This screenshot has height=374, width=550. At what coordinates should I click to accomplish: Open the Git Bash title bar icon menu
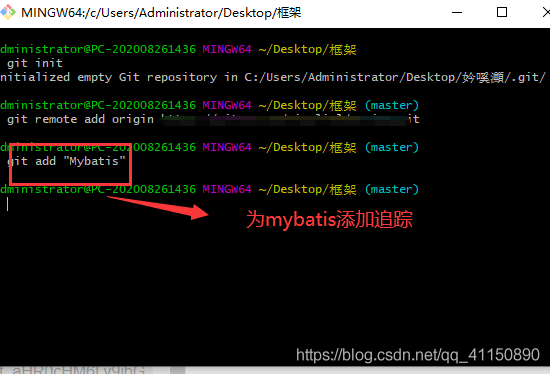point(8,12)
